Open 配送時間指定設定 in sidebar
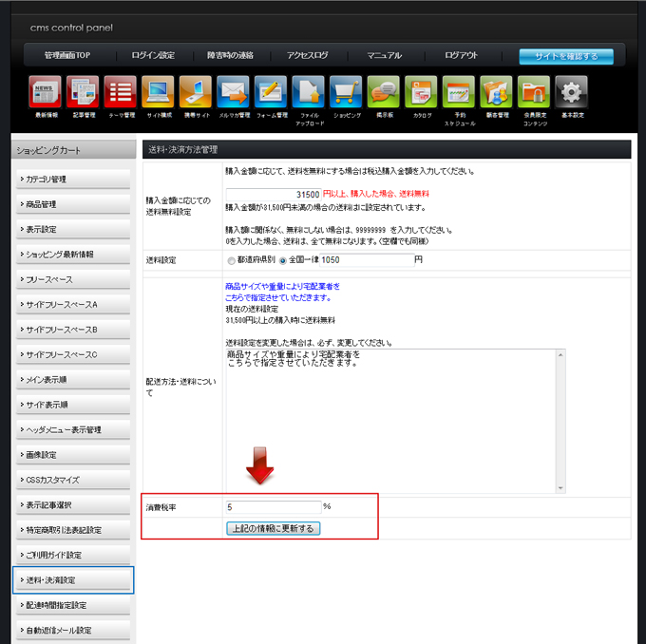646x644 pixels. click(x=73, y=605)
